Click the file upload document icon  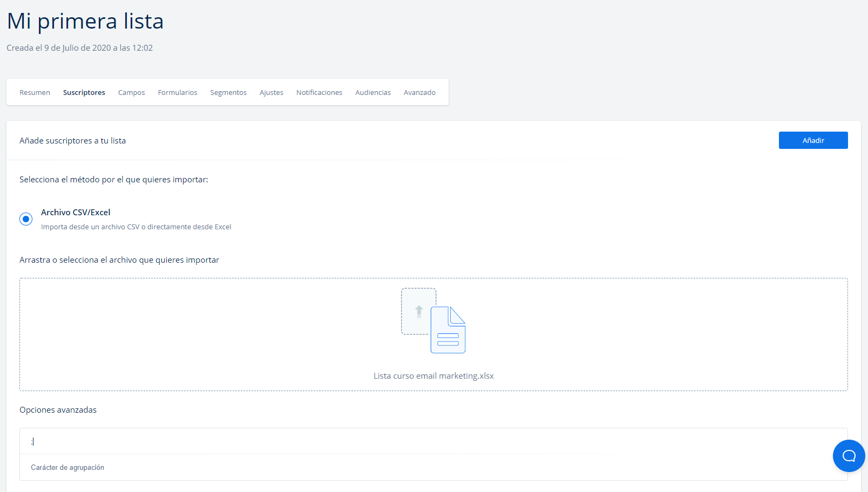point(433,320)
